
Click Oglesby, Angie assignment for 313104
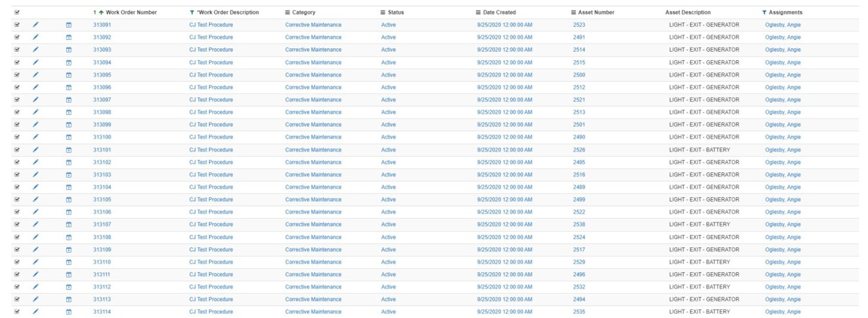click(783, 188)
